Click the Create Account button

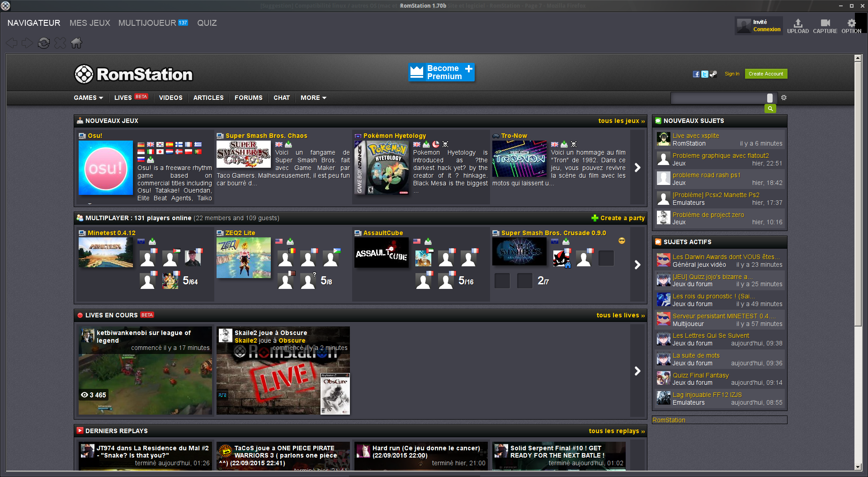[x=766, y=74]
